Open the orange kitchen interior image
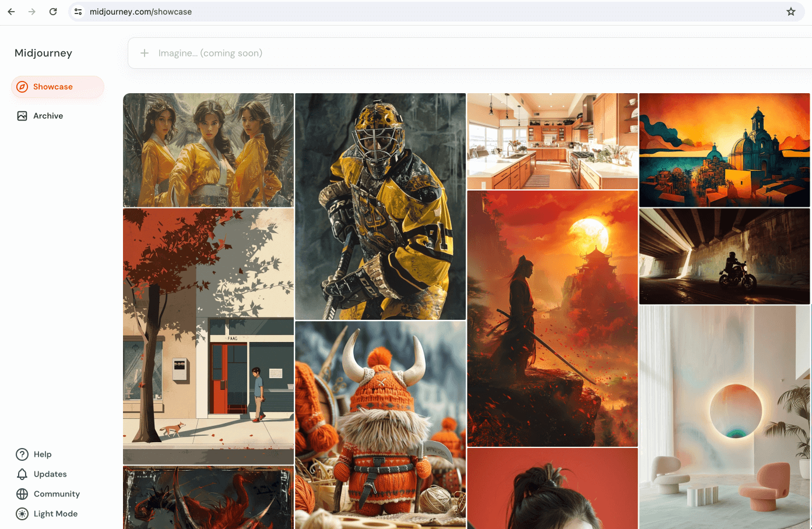812x529 pixels. click(x=552, y=141)
